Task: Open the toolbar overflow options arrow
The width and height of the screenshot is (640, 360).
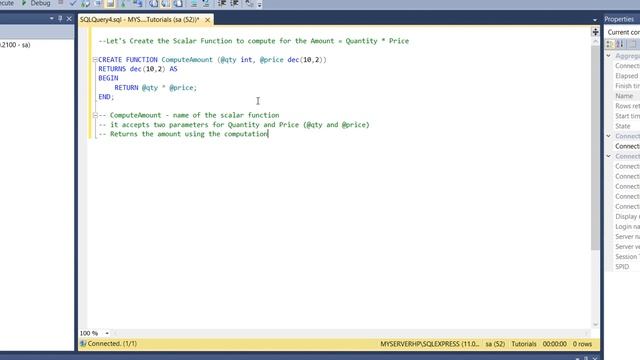Action: pos(260,4)
